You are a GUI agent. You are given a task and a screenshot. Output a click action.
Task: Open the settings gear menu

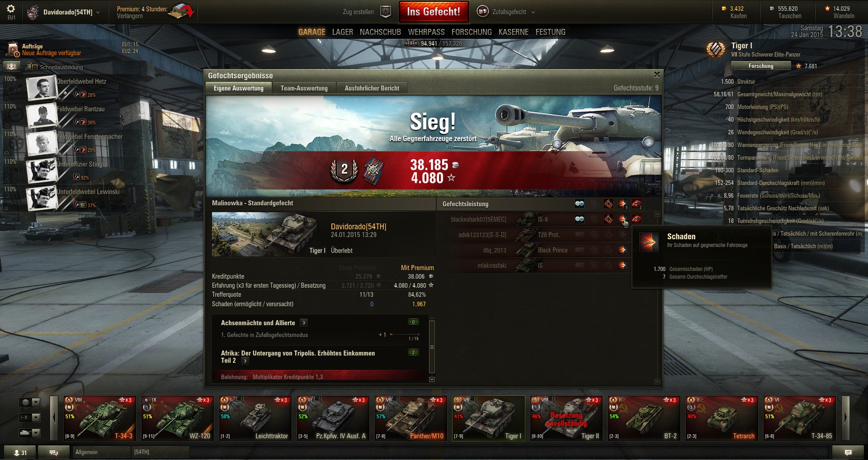point(11,9)
